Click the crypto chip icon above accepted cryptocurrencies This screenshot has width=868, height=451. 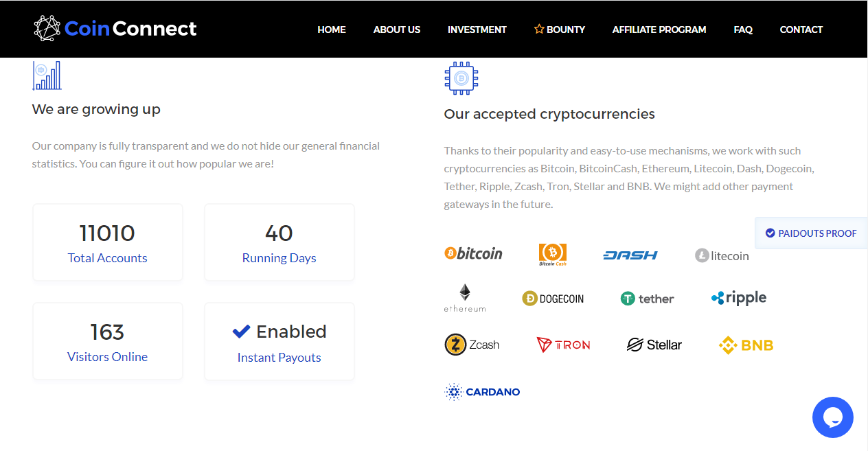point(461,78)
